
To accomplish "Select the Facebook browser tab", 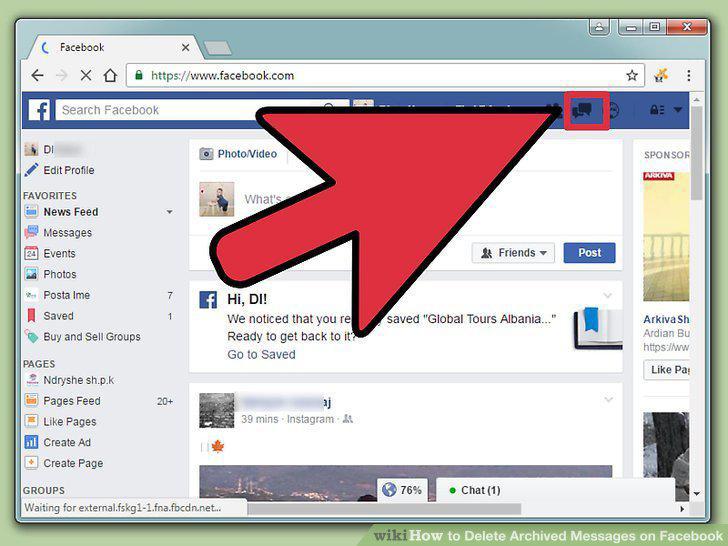I will (114, 47).
